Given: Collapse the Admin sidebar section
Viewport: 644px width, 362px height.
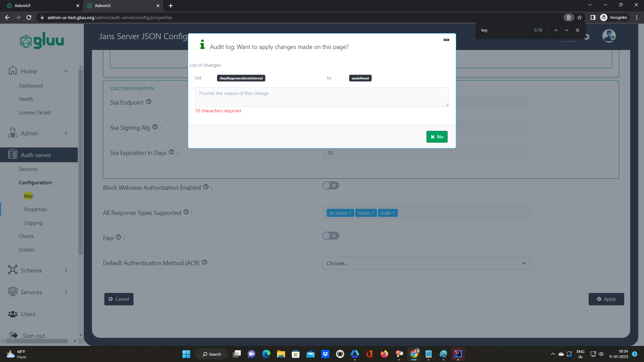Looking at the screenshot, I should pos(66,133).
